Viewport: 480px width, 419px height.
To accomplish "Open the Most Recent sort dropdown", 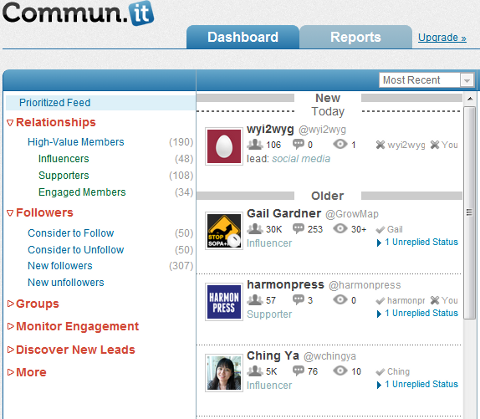I will (426, 80).
